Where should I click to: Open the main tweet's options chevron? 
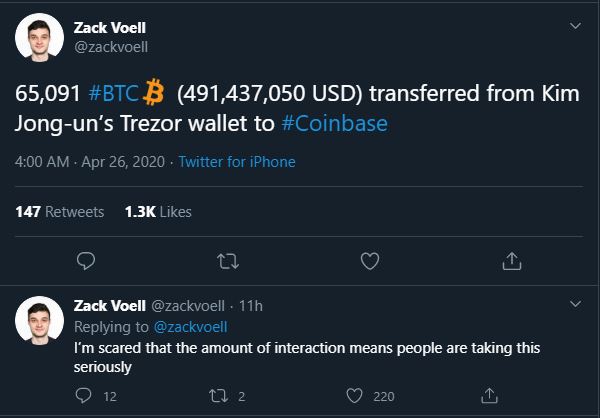coord(575,25)
